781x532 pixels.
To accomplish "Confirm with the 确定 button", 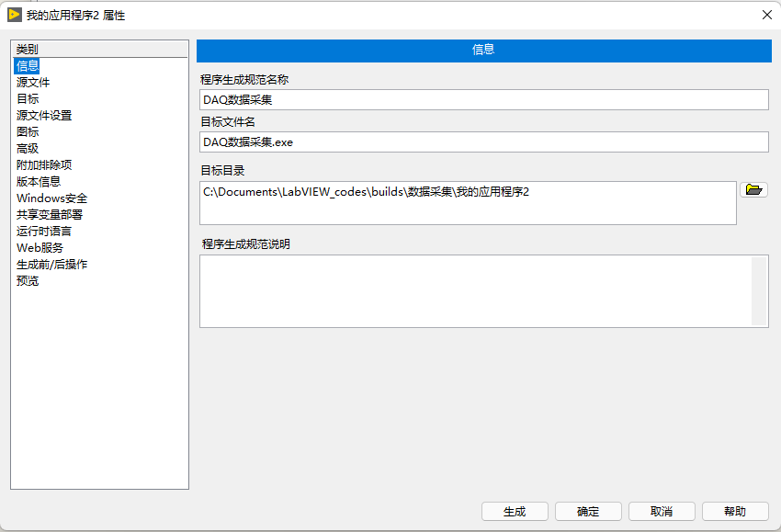I will (x=588, y=511).
